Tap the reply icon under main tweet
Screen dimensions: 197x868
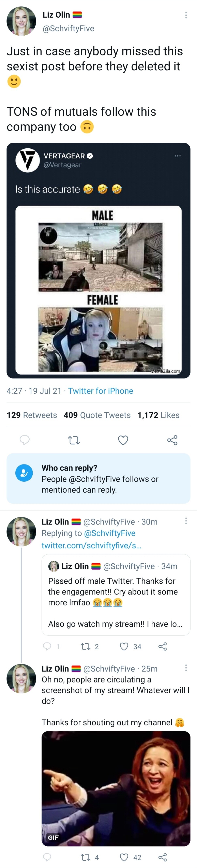coord(25,440)
